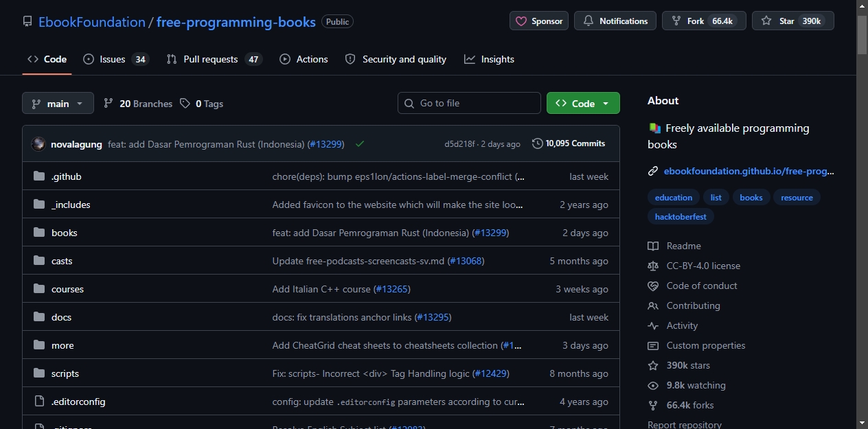Image resolution: width=868 pixels, height=429 pixels.
Task: Switch to the Insights tab
Action: pos(489,59)
